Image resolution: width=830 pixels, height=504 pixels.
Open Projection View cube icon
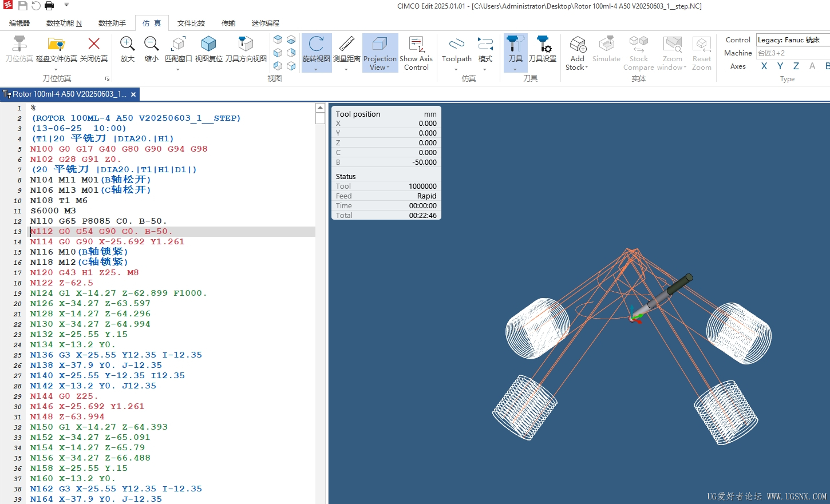380,43
